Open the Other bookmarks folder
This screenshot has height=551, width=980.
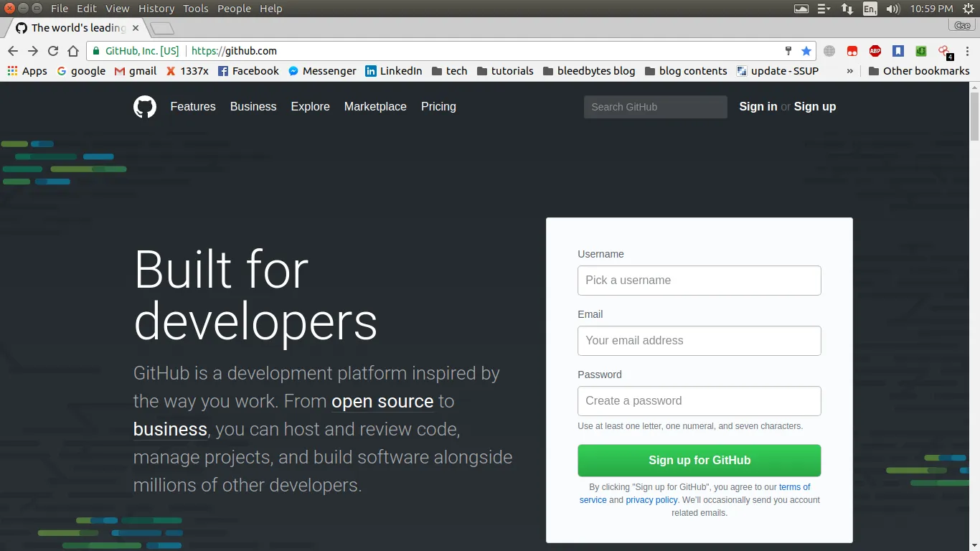918,71
